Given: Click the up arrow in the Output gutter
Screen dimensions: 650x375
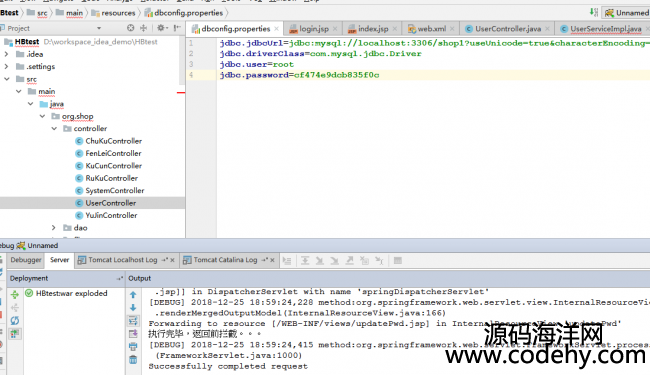Looking at the screenshot, I should coord(133,295).
